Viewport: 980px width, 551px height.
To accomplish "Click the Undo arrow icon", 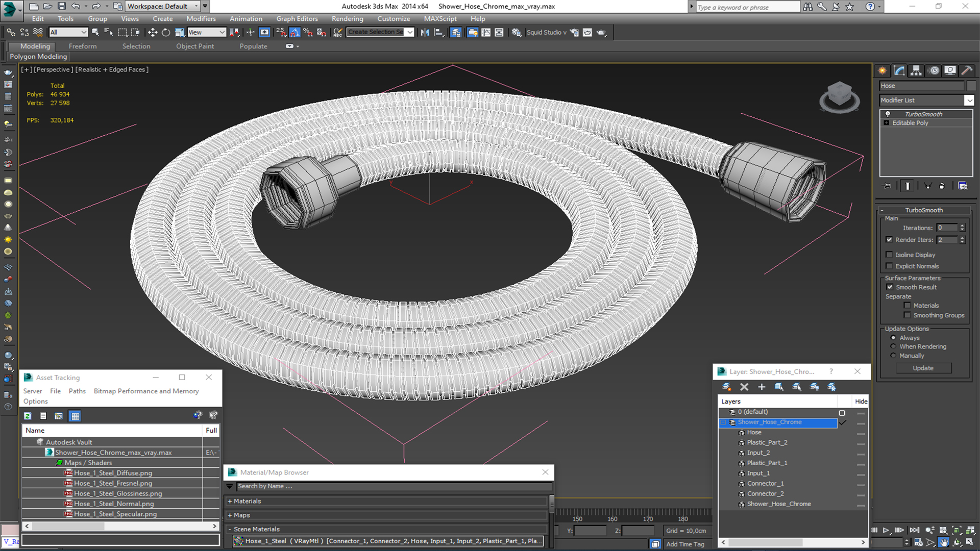I will [76, 6].
